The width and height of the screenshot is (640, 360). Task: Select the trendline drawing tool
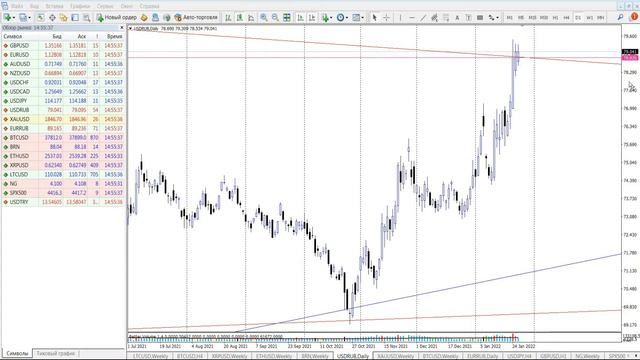pyautogui.click(x=423, y=18)
